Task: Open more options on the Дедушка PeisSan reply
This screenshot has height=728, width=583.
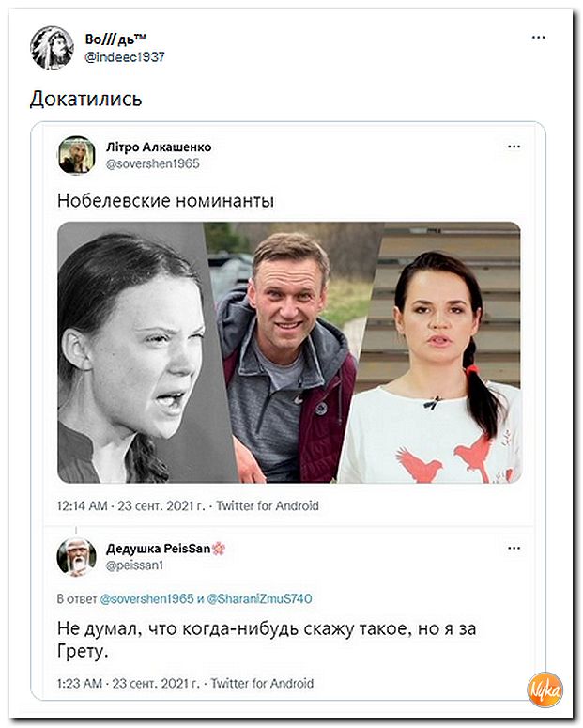Action: click(x=514, y=549)
